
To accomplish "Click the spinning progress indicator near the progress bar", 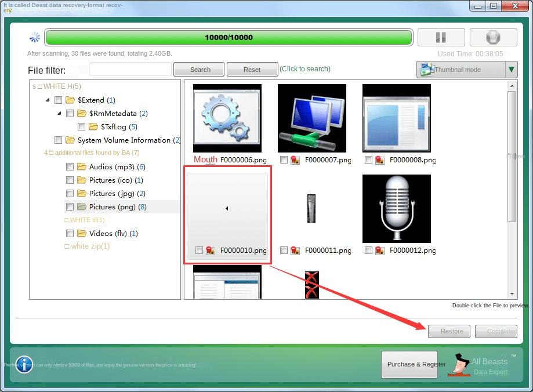I will (x=34, y=37).
